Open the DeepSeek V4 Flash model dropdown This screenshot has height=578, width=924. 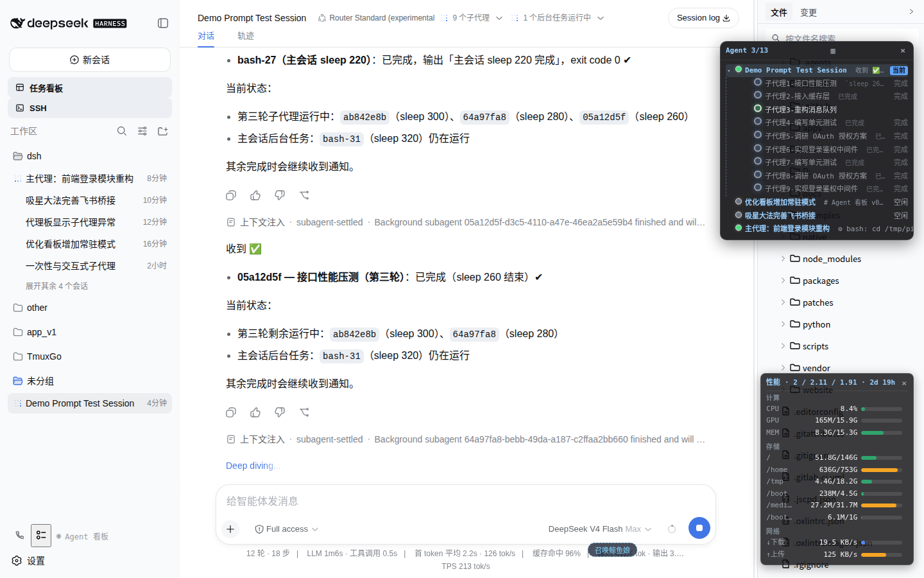600,529
